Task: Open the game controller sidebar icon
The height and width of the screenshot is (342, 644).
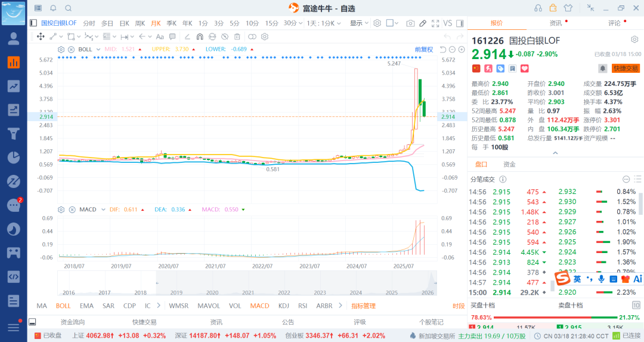Action: [x=14, y=253]
